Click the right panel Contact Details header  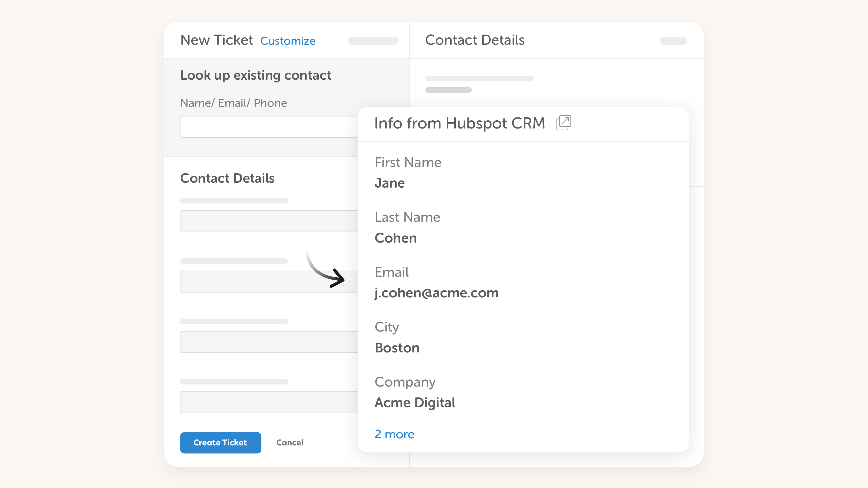click(474, 40)
